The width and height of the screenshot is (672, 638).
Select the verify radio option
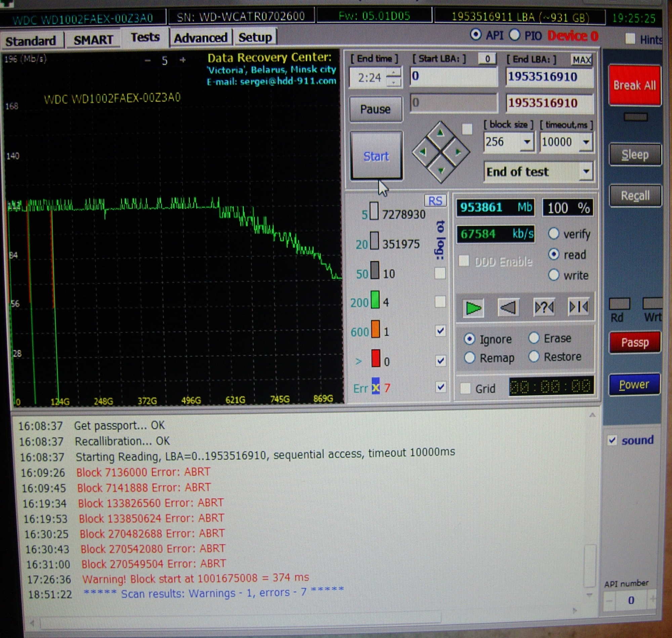pos(554,233)
